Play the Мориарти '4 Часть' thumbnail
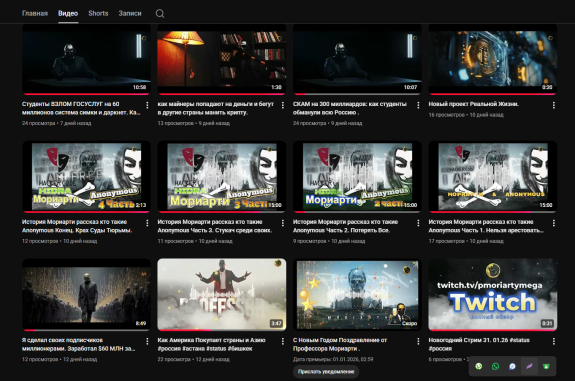 coord(86,176)
